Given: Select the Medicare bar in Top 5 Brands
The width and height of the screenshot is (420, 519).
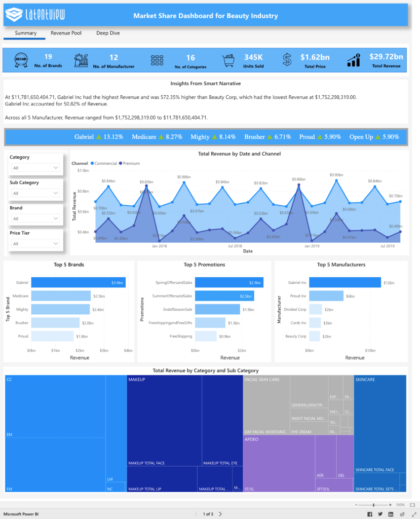Looking at the screenshot, I should (61, 296).
